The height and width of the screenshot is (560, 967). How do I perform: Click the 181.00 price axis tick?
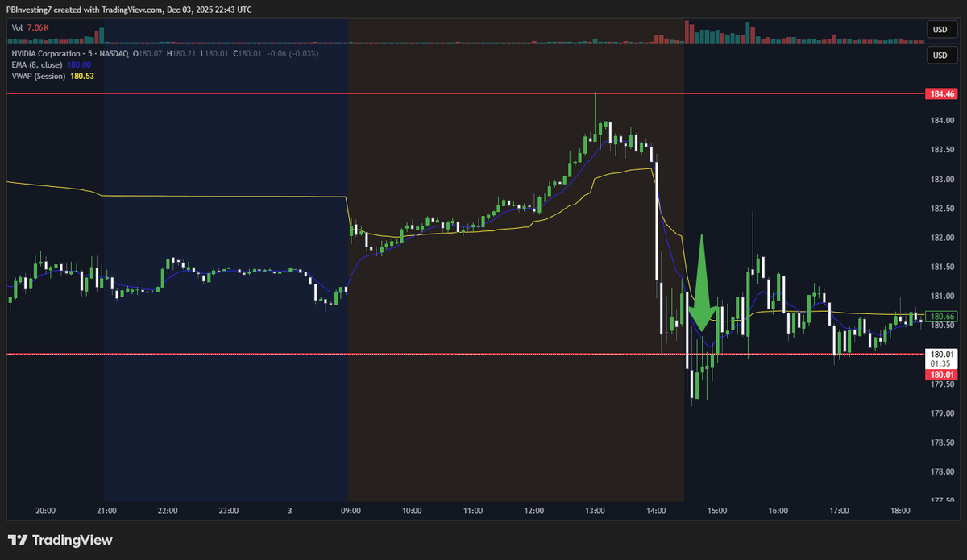pyautogui.click(x=943, y=297)
